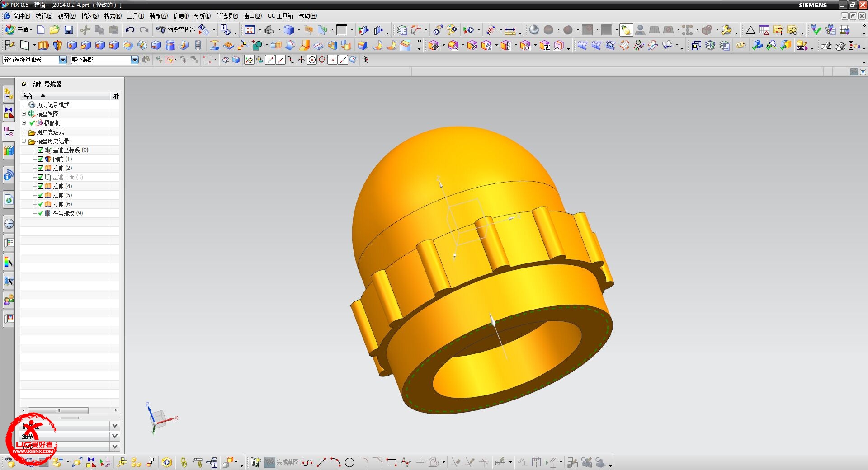This screenshot has height=470, width=868.
Task: Undo the last operation
Action: (x=130, y=30)
